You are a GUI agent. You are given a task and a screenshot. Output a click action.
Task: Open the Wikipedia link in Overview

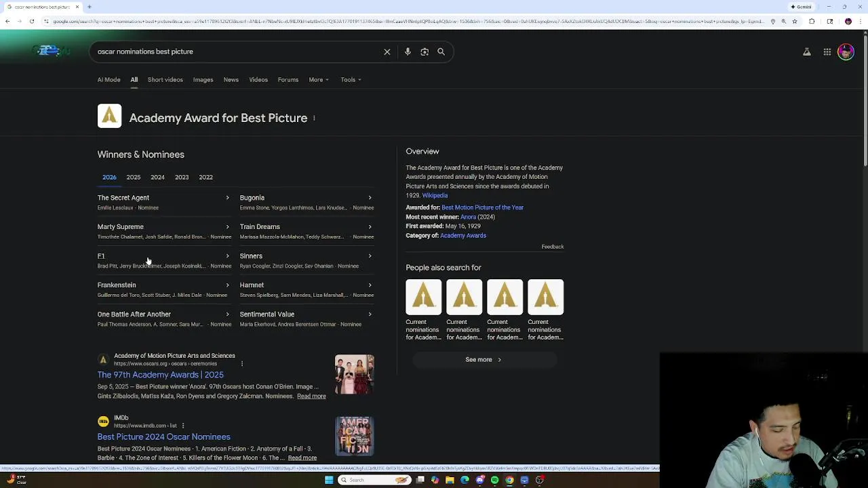click(x=435, y=195)
